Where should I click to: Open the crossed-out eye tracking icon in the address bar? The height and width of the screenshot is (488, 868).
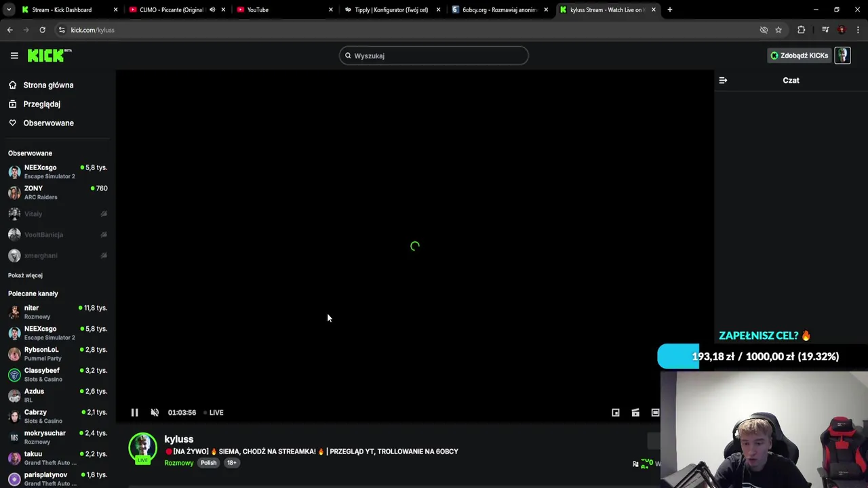764,30
